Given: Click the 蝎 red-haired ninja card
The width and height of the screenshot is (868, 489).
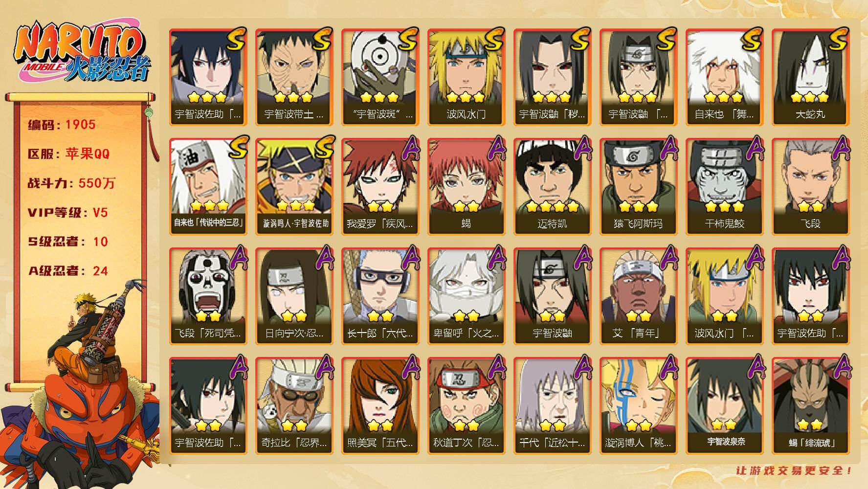Looking at the screenshot, I should pyautogui.click(x=466, y=187).
